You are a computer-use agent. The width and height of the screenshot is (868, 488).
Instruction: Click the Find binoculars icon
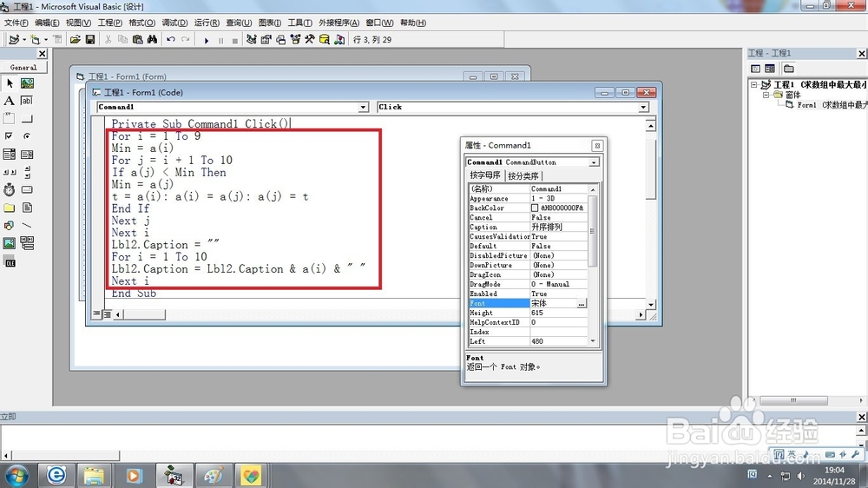click(152, 39)
